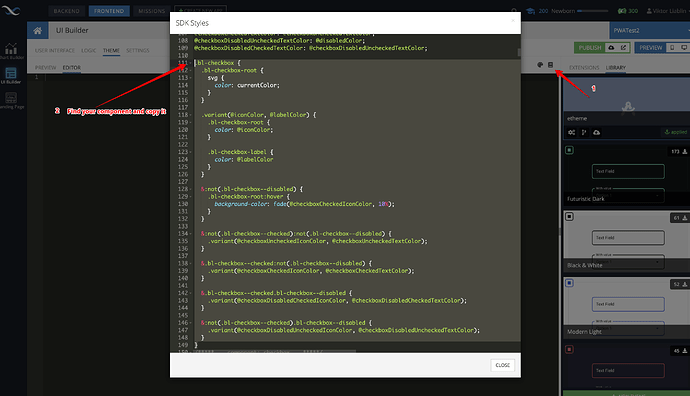Switch to the EXTENSIONS tab

point(584,68)
